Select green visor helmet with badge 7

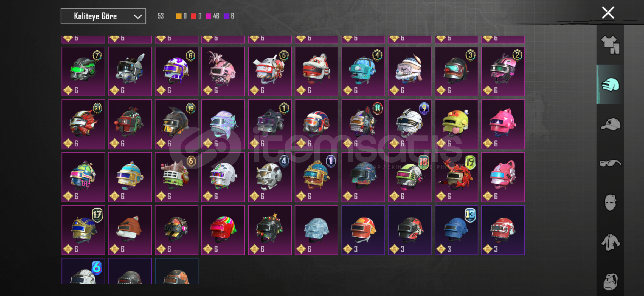pos(83,71)
